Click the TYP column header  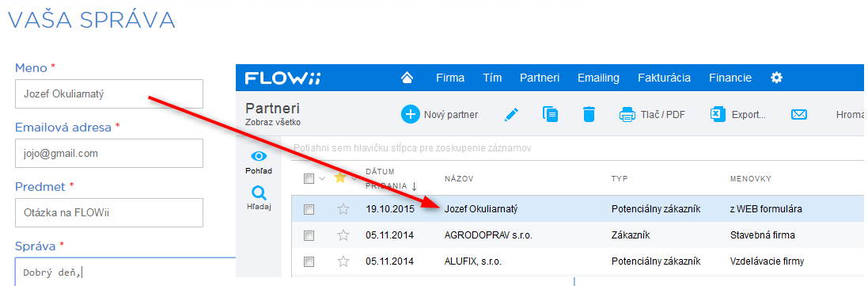[x=620, y=178]
